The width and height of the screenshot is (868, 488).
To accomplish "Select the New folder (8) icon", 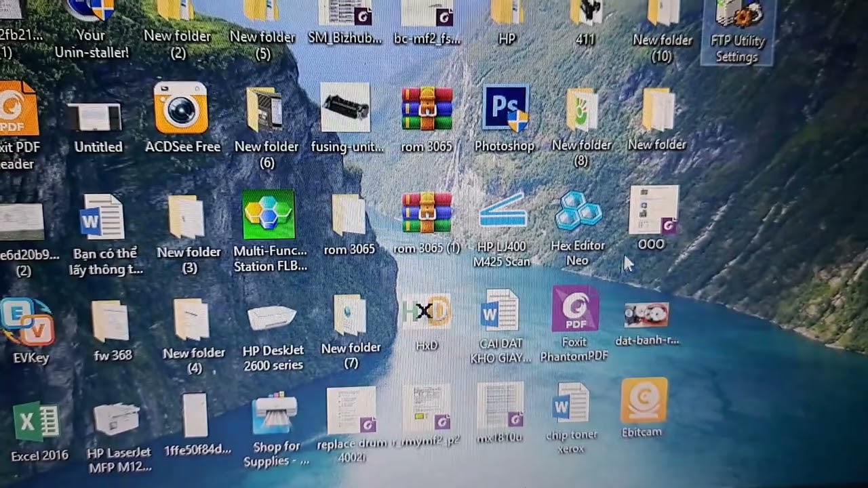I will click(x=582, y=109).
